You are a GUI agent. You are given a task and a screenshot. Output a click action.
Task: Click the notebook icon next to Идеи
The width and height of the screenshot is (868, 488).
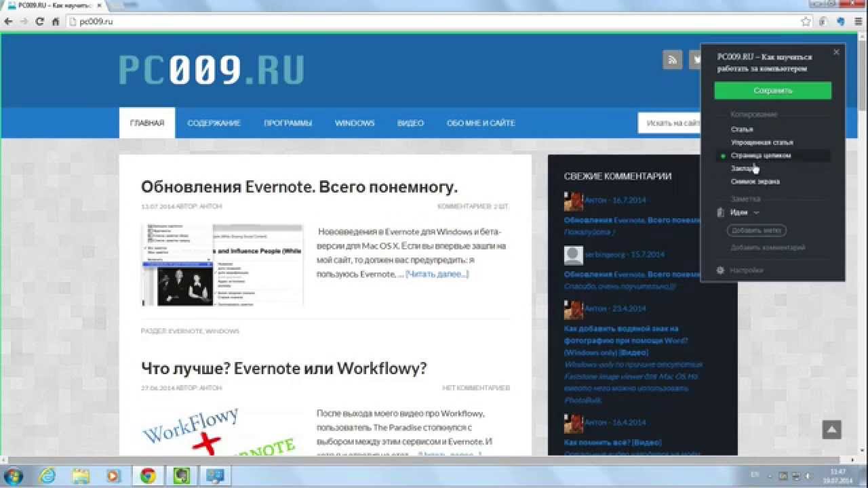click(x=720, y=213)
